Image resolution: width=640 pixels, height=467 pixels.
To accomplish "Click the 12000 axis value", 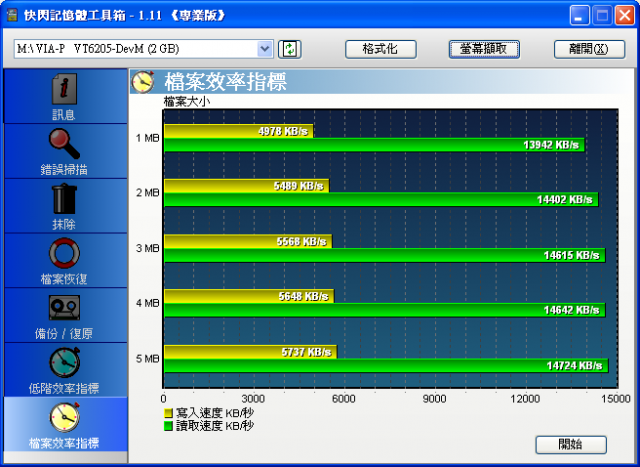I will click(525, 399).
